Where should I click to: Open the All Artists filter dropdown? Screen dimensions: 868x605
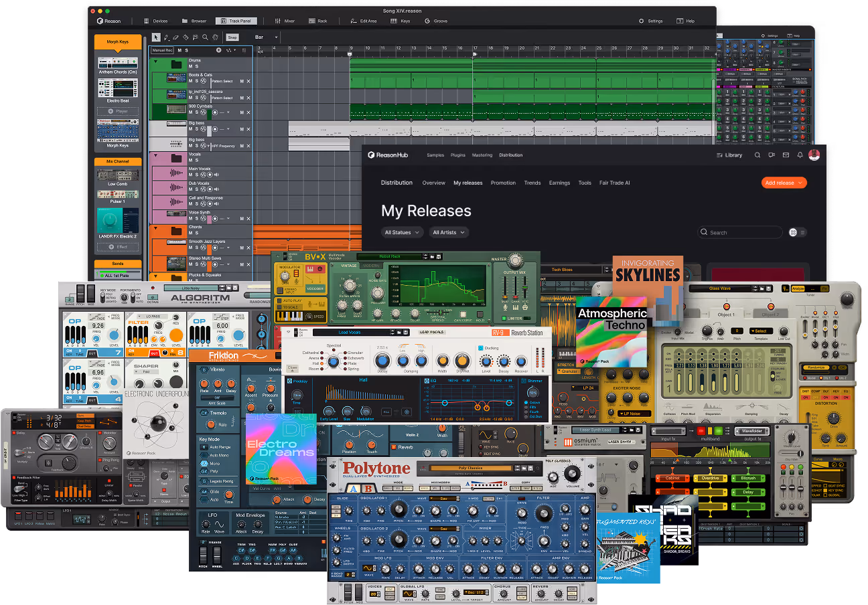click(448, 232)
